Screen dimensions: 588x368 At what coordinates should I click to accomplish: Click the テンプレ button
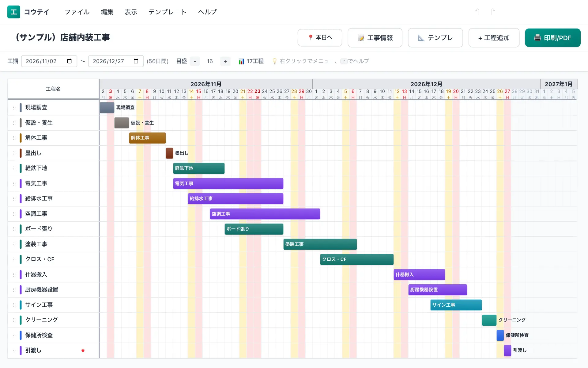[x=435, y=38]
